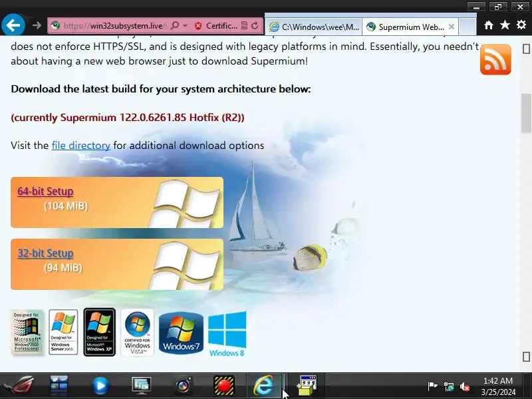The image size is (532, 399).
Task: Launch the blue media player taskbar icon
Action: [x=100, y=386]
